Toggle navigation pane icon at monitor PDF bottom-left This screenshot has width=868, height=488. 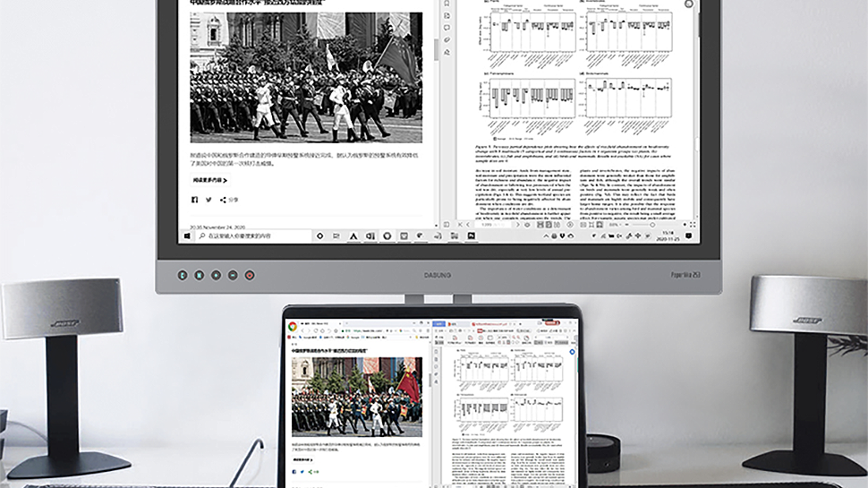[x=447, y=225]
